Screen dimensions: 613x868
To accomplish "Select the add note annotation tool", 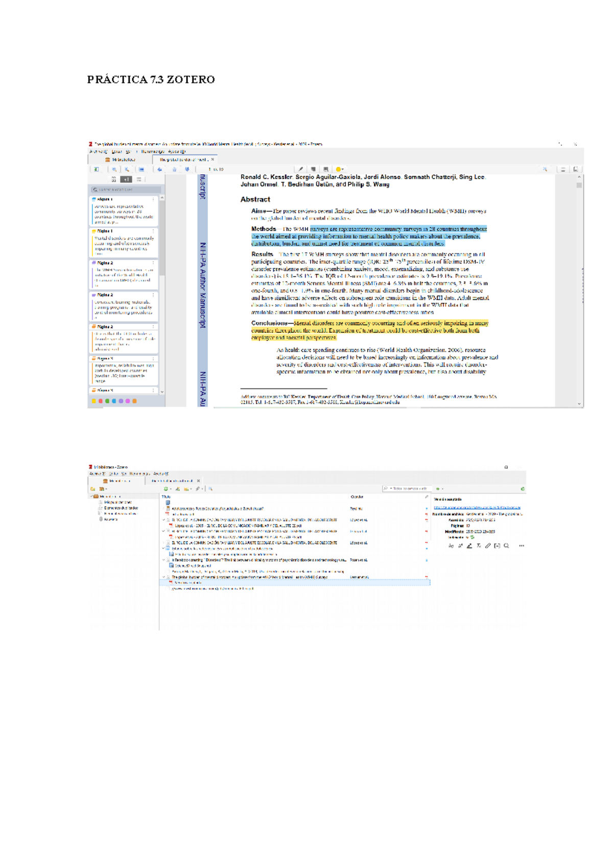I will (x=313, y=169).
